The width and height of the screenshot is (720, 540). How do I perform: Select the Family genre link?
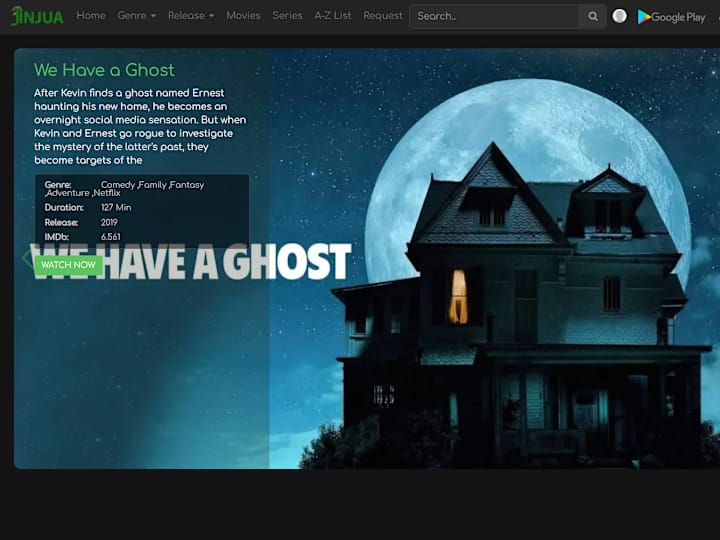[x=152, y=185]
